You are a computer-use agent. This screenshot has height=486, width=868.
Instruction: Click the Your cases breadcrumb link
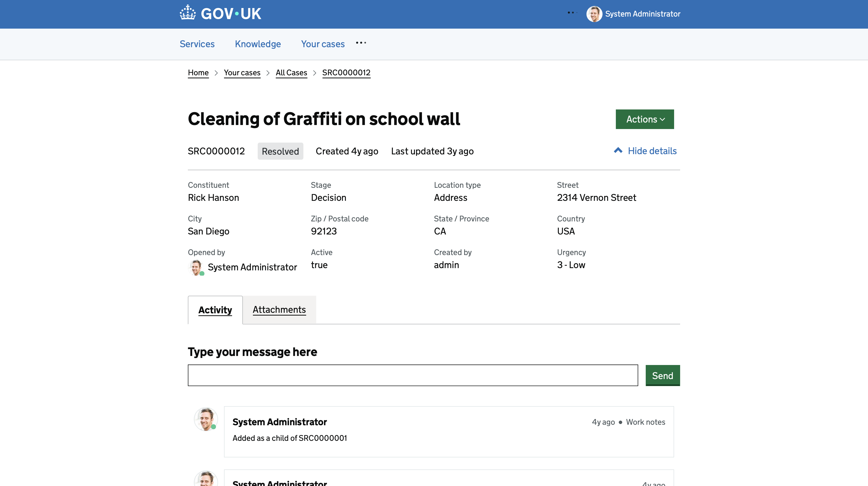point(242,73)
